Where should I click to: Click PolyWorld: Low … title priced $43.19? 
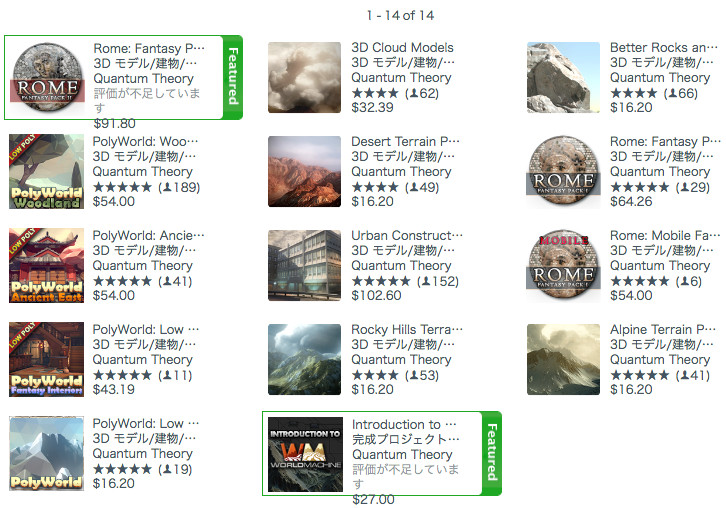145,330
